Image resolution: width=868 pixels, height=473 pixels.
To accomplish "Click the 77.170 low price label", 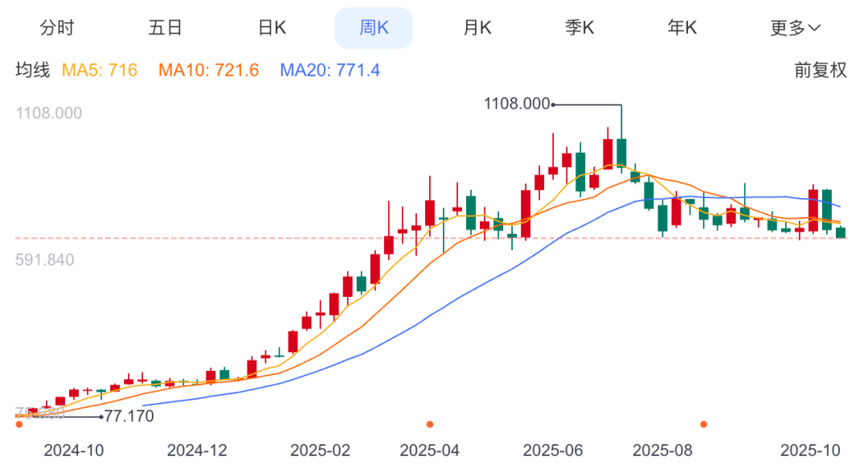I will [129, 417].
